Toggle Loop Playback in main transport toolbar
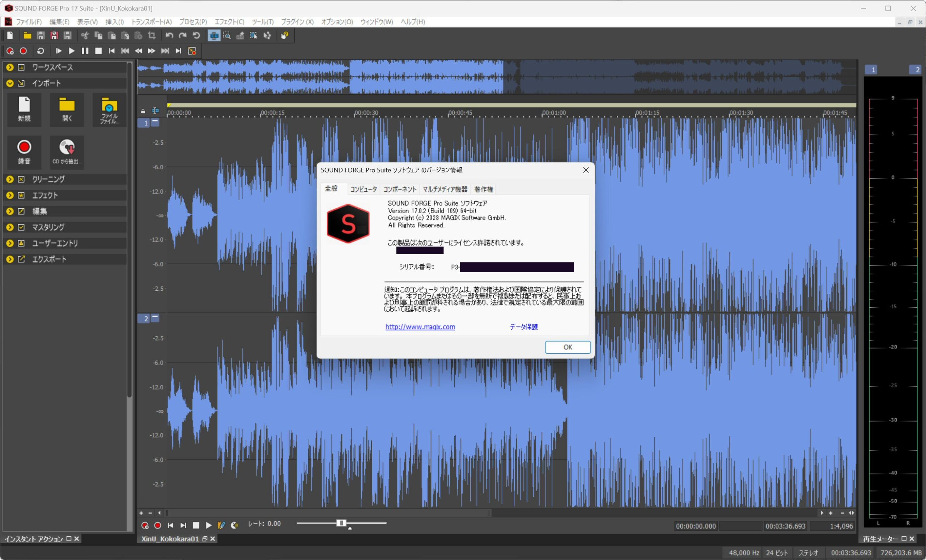The height and width of the screenshot is (560, 926). click(x=41, y=51)
